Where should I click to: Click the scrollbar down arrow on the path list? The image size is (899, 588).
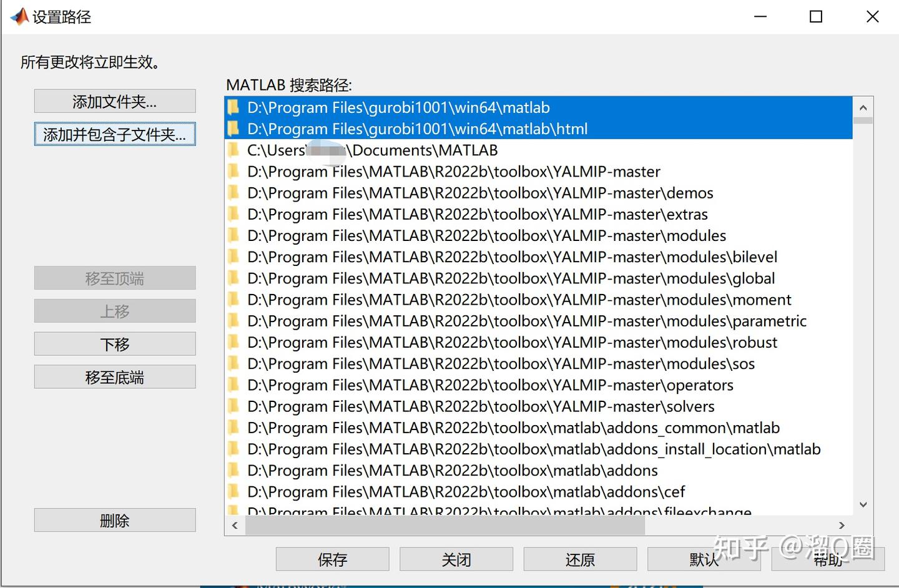pyautogui.click(x=863, y=504)
